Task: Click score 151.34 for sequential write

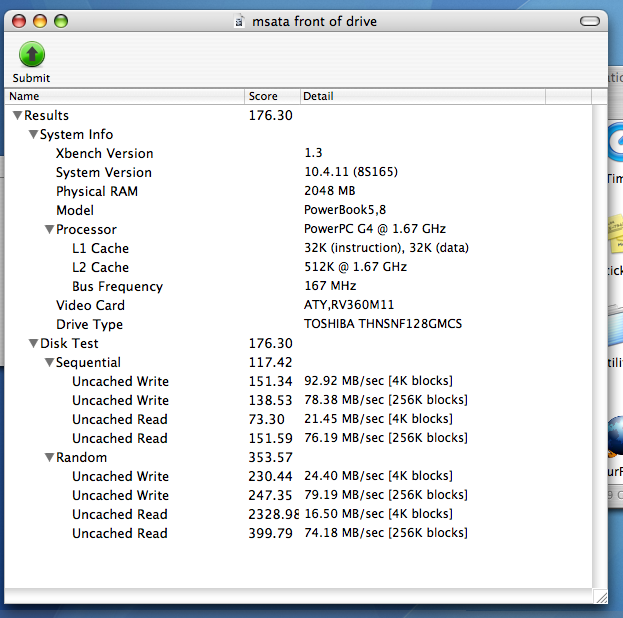Action: pos(271,382)
